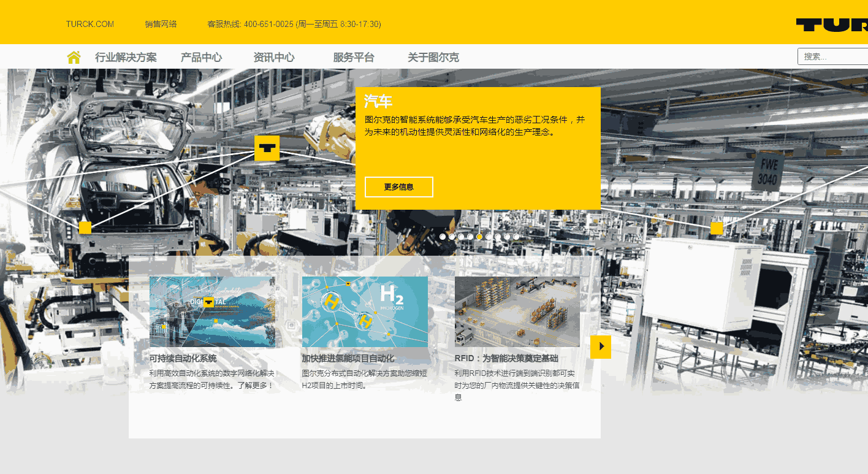Screen dimensions: 868x474
Task: Click the yellow square hotspot near the cabinet
Action: coord(717,228)
